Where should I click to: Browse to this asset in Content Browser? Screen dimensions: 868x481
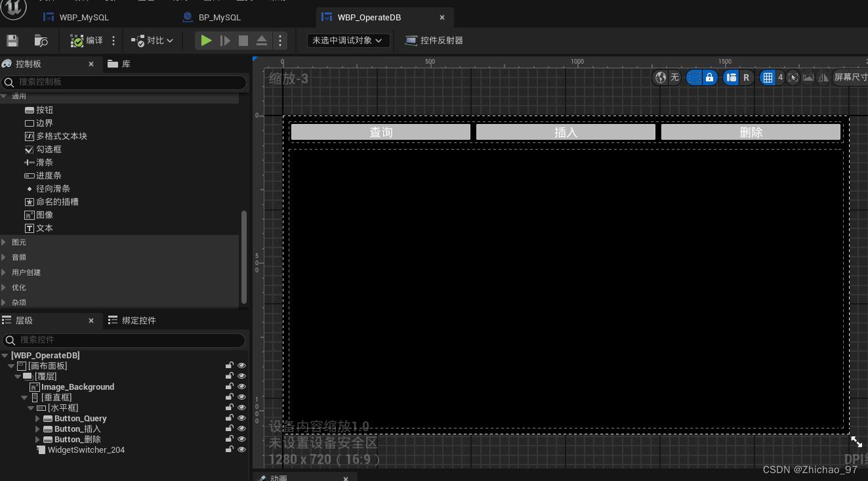click(41, 41)
